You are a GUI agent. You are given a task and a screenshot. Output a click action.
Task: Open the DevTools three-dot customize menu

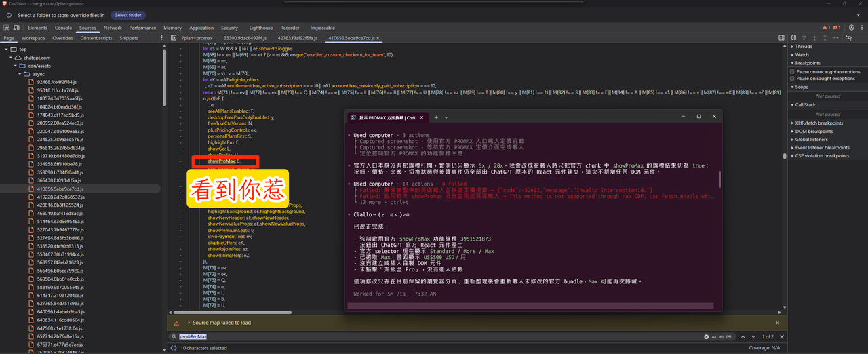pos(861,28)
